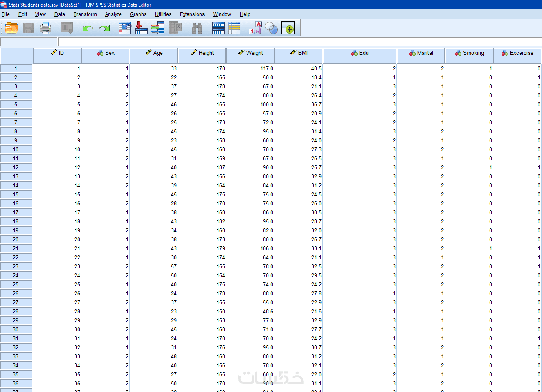The height and width of the screenshot is (392, 542).
Task: Select the ID column header
Action: point(57,56)
